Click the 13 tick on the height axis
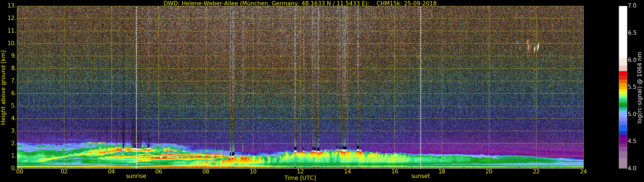 click(x=12, y=6)
